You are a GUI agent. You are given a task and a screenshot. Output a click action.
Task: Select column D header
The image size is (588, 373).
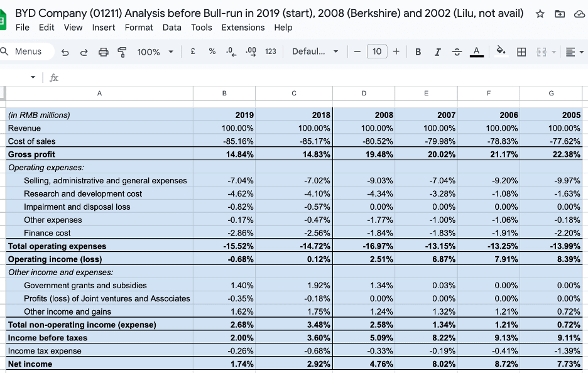[364, 94]
